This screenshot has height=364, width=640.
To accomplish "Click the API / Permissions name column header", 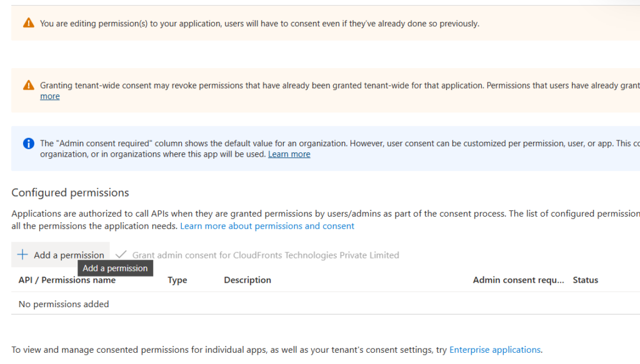I will coord(67,280).
